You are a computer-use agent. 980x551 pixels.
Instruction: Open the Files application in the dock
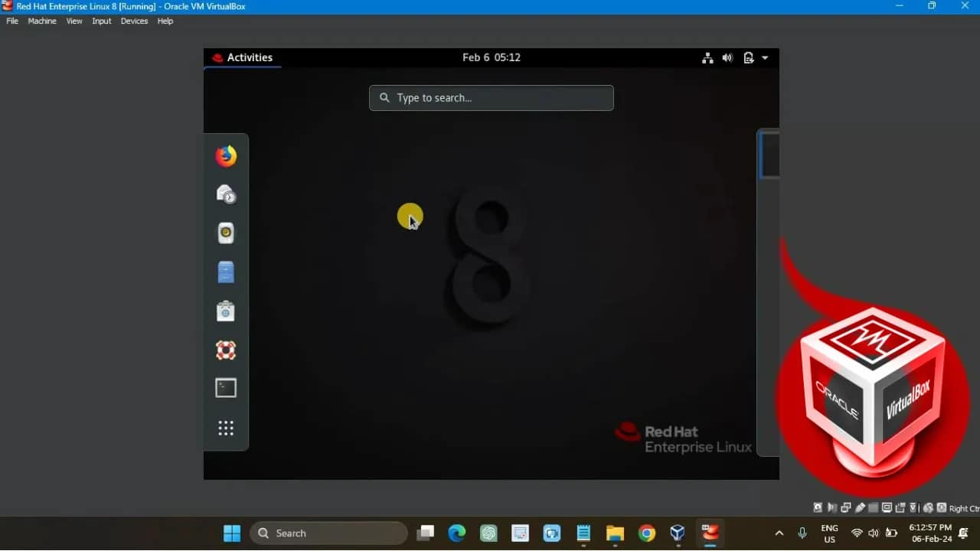tap(225, 272)
